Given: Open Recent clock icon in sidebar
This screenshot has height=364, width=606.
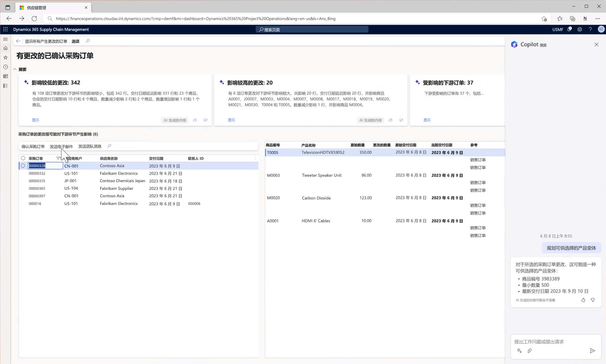Looking at the screenshot, I should [5, 67].
